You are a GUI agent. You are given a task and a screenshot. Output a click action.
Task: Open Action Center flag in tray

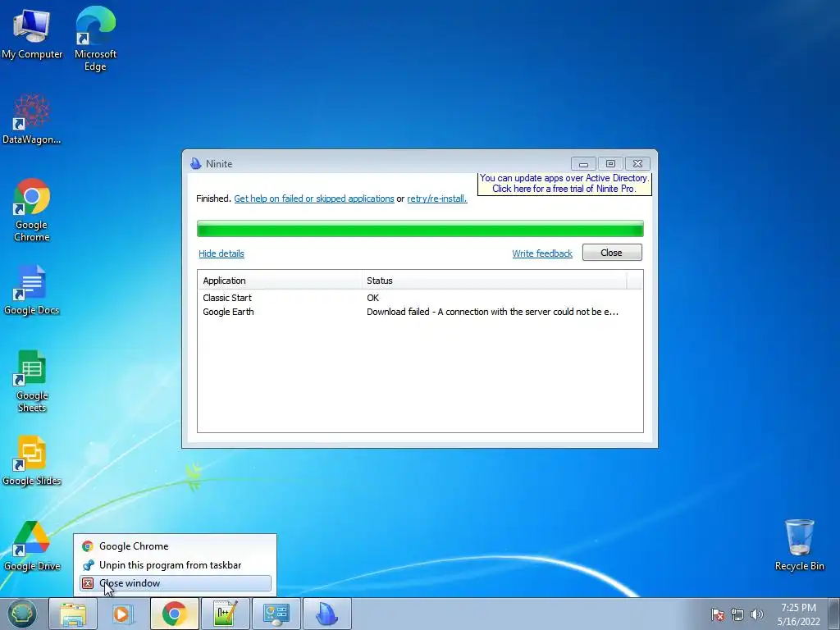[718, 614]
